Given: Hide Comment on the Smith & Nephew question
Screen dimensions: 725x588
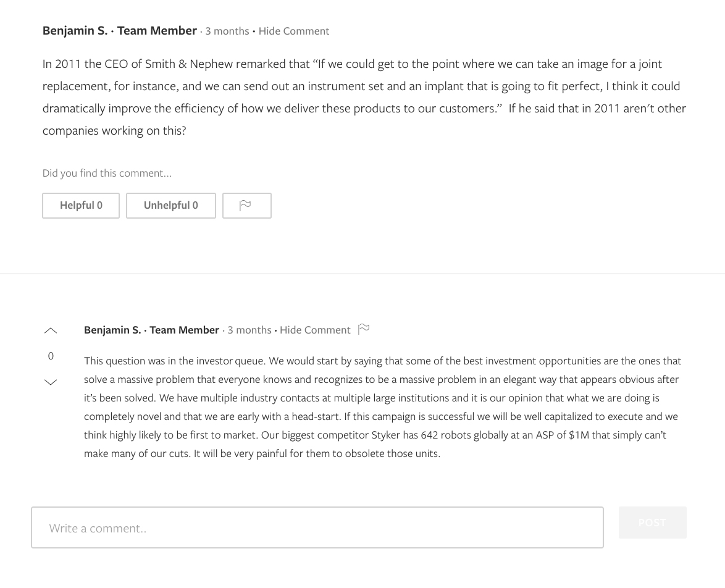Looking at the screenshot, I should click(x=293, y=31).
